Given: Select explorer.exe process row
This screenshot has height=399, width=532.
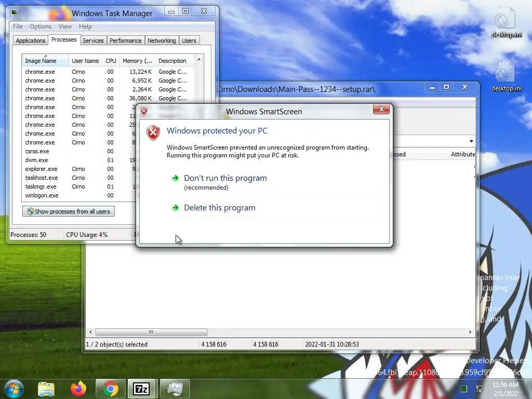Looking at the screenshot, I should 79,169.
